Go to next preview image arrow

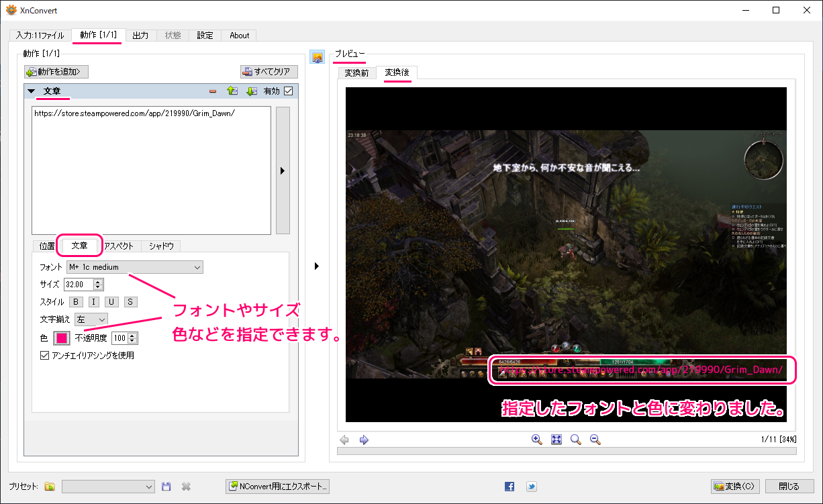click(364, 440)
